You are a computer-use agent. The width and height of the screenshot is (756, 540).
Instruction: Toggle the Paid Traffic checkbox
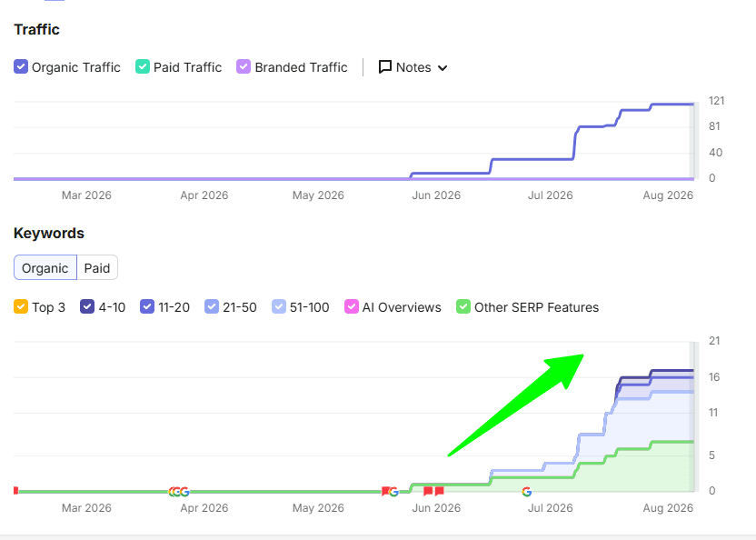click(143, 66)
